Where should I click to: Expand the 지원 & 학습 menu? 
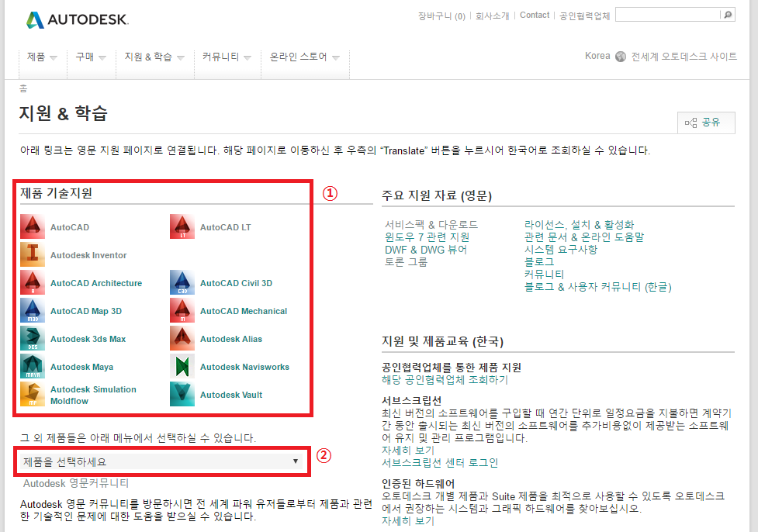coord(154,57)
